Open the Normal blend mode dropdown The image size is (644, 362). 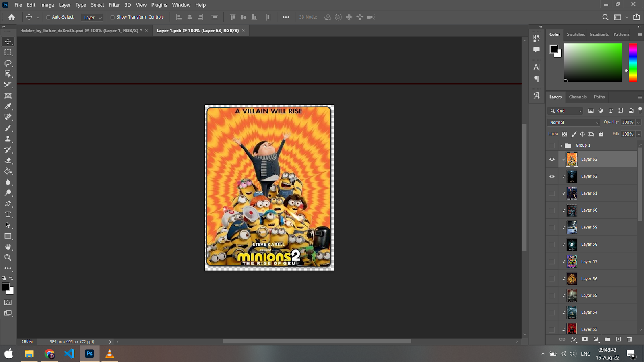coord(574,123)
